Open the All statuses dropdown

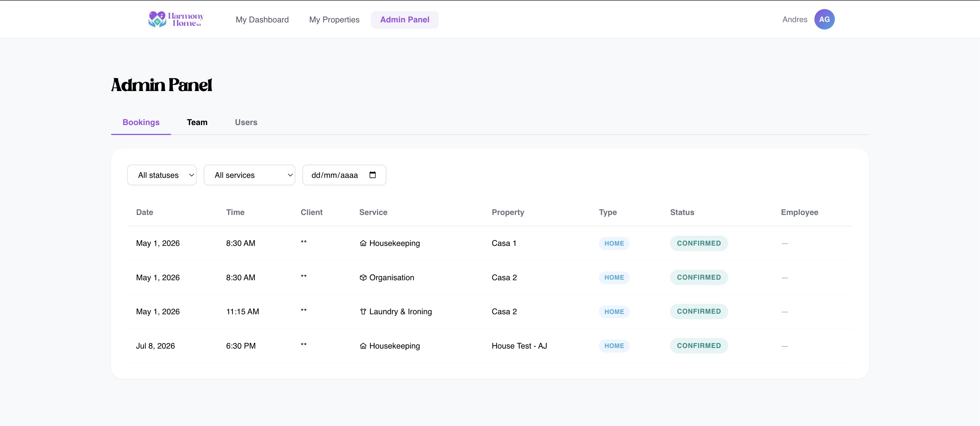point(162,175)
